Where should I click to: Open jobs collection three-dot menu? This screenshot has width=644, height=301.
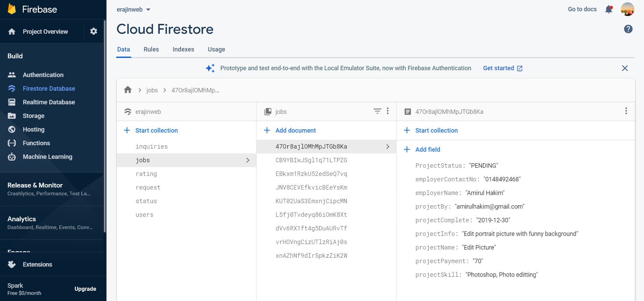pos(388,111)
